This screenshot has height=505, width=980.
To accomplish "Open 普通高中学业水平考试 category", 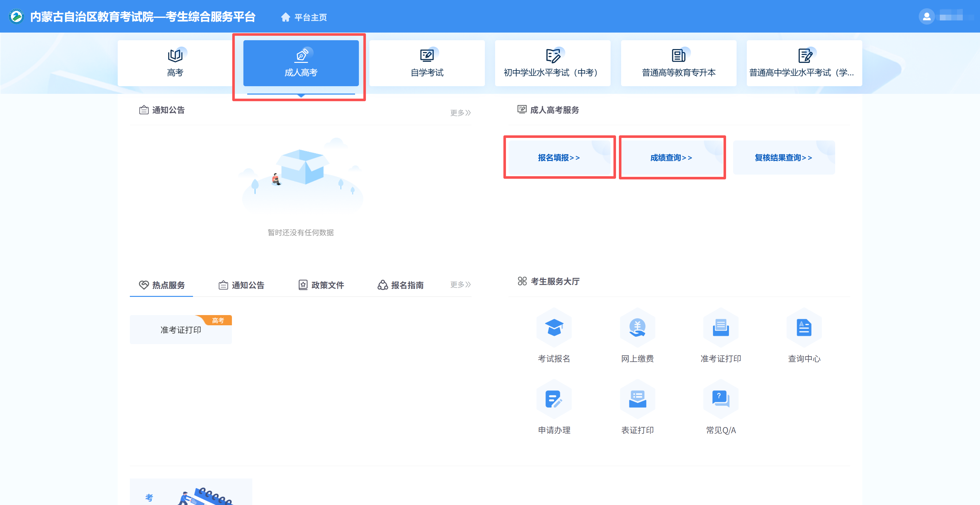I will tap(804, 63).
